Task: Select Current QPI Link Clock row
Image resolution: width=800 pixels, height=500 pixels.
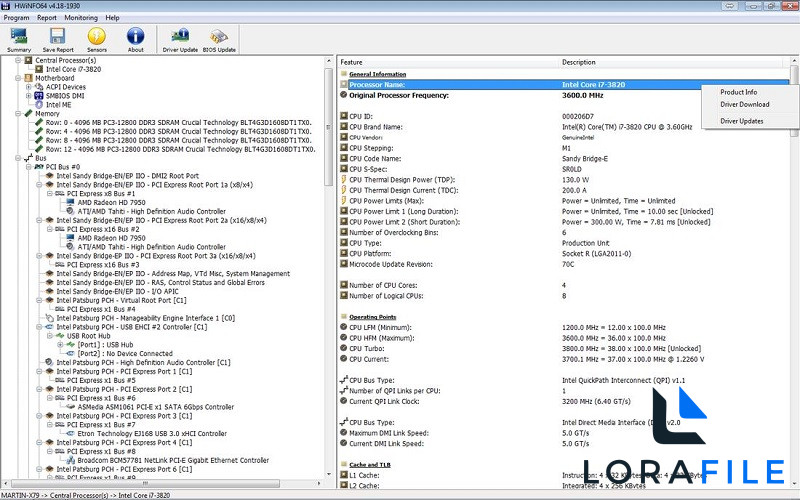Action: pyautogui.click(x=564, y=401)
